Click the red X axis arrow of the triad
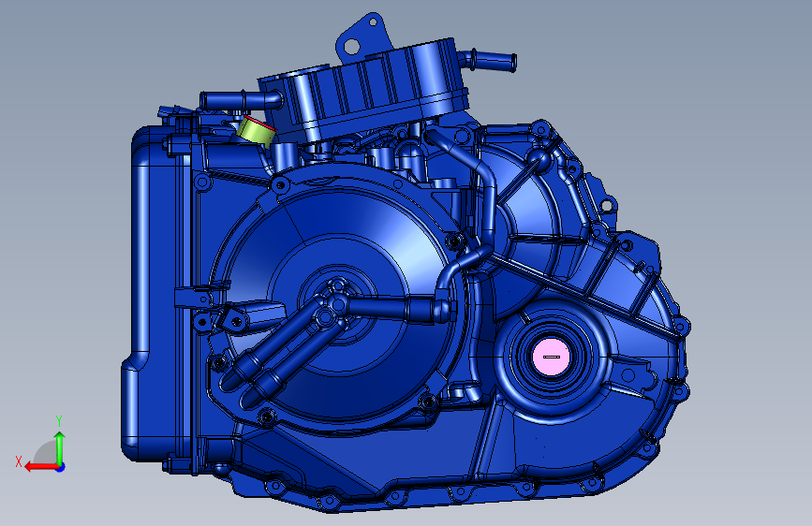 click(x=41, y=467)
